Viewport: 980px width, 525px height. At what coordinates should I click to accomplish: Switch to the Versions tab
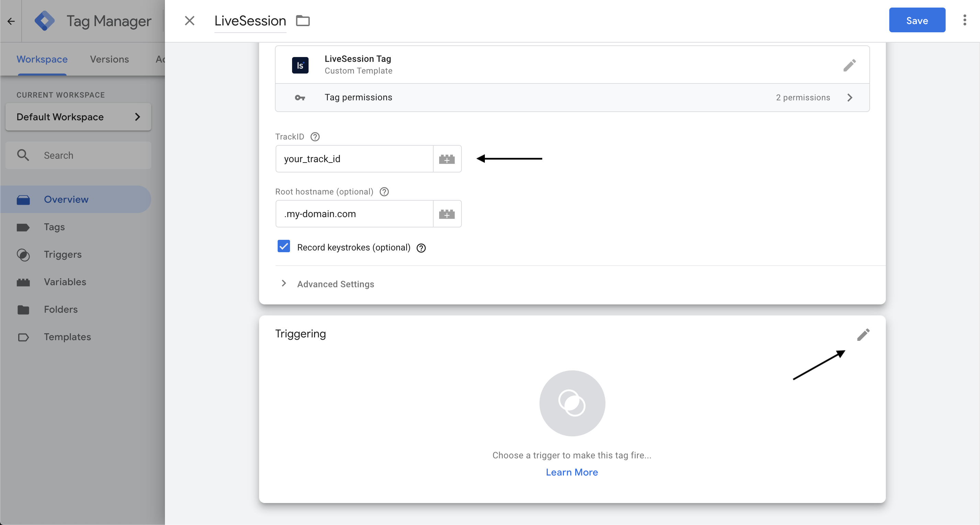(x=110, y=58)
